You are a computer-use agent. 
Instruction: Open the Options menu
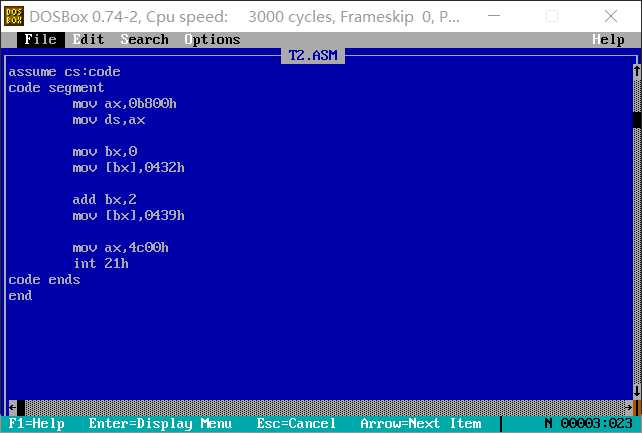(x=212, y=40)
